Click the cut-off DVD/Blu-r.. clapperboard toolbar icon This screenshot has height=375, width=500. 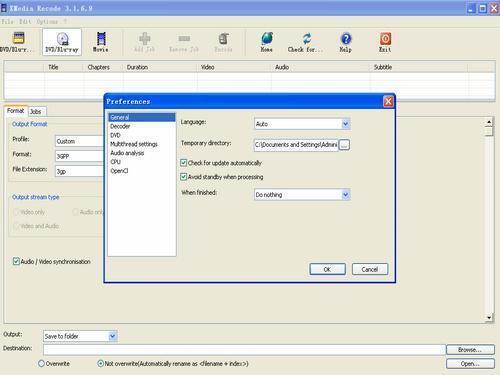[x=18, y=42]
